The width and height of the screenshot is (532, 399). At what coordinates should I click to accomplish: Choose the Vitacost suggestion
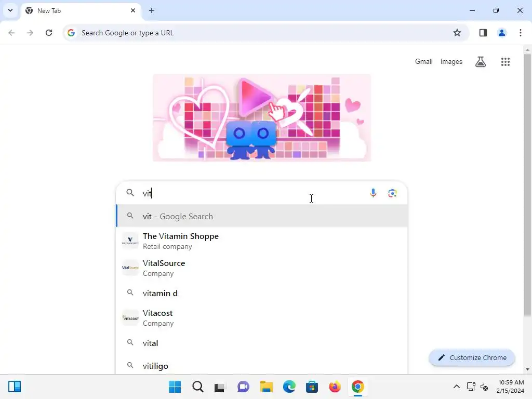(262, 318)
